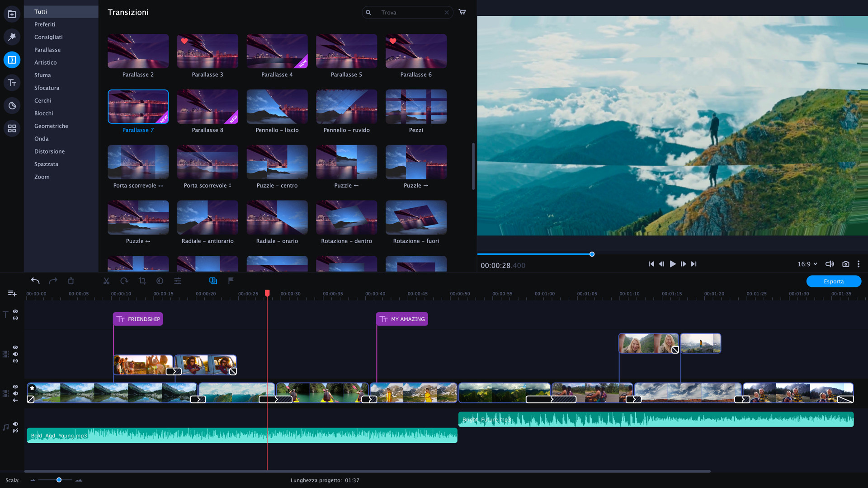Open the three-dot preview options menu
This screenshot has width=868, height=488.
[x=859, y=264]
